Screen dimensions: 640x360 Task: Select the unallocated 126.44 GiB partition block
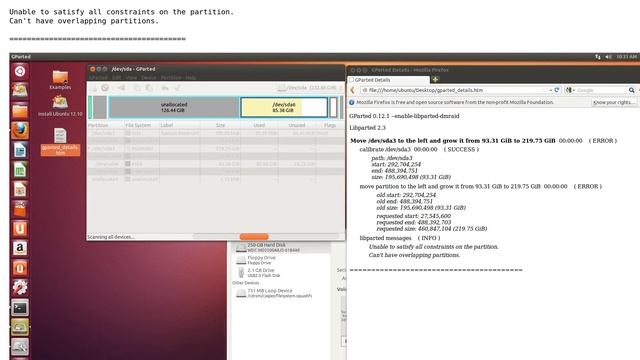173,107
